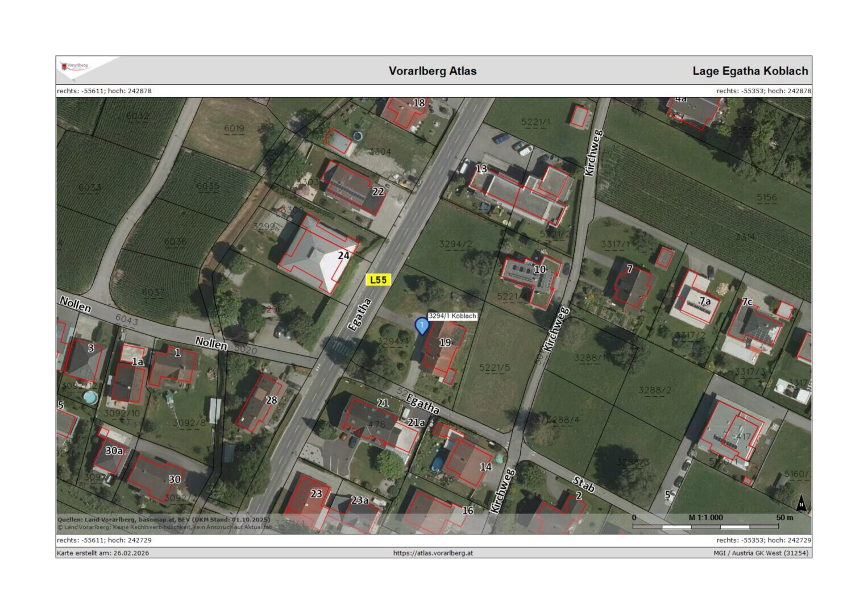Screen dimensions: 868x614
Task: Click the 'MGI / Austria GK West' projection text
Action: tap(761, 553)
